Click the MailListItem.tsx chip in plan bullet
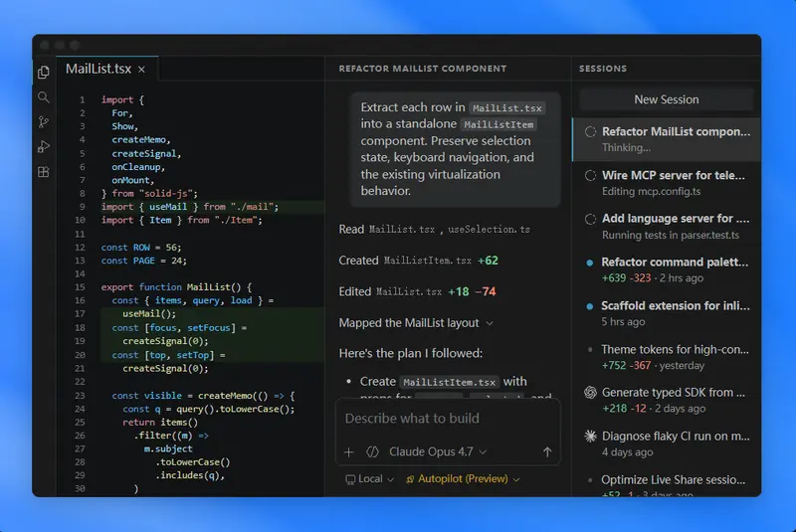Screen dimensions: 796x532 click(450, 382)
